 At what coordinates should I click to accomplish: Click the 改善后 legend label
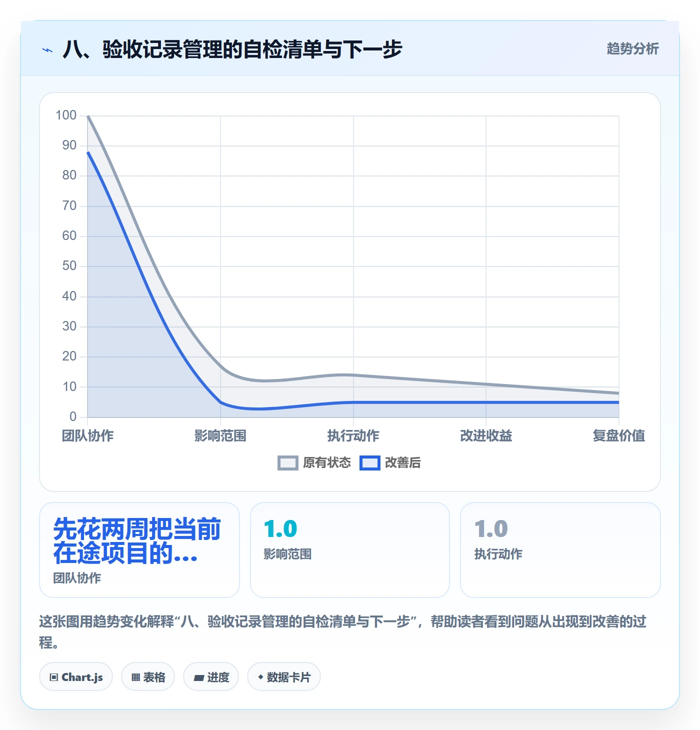pos(402,463)
